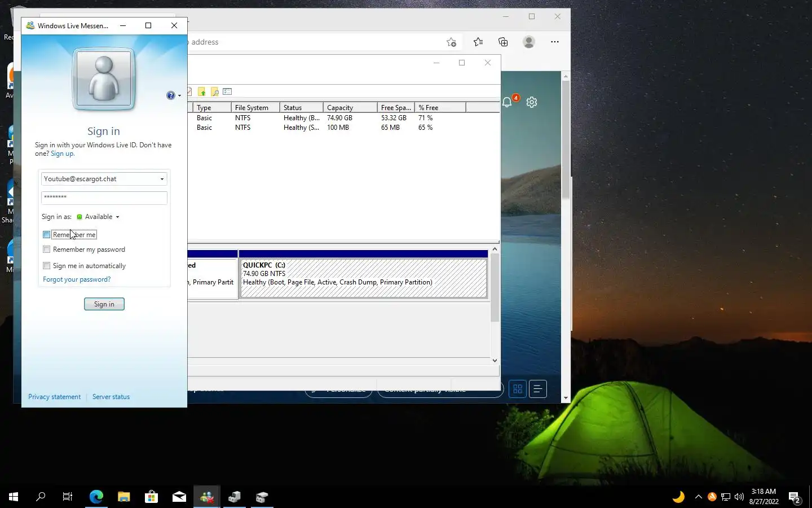Enable Remember my password checkbox
This screenshot has width=812, height=508.
coord(46,249)
